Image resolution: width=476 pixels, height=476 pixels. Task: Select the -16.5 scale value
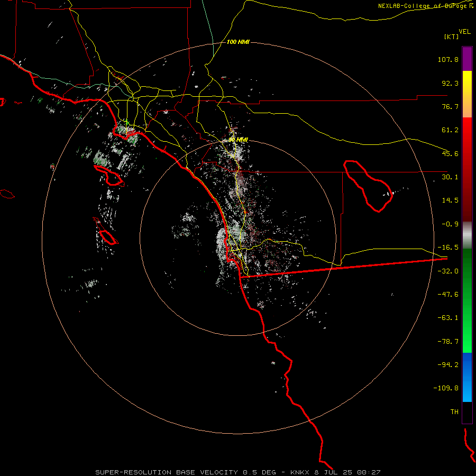[448, 248]
